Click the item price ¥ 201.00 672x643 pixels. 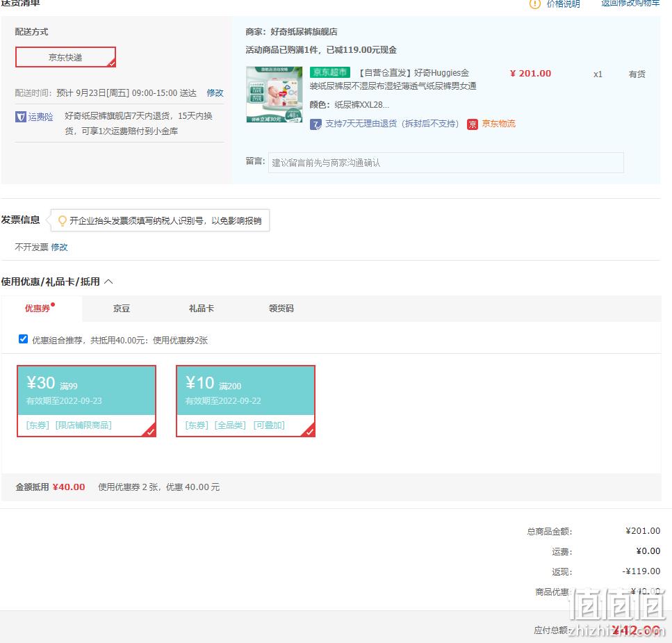(x=530, y=73)
